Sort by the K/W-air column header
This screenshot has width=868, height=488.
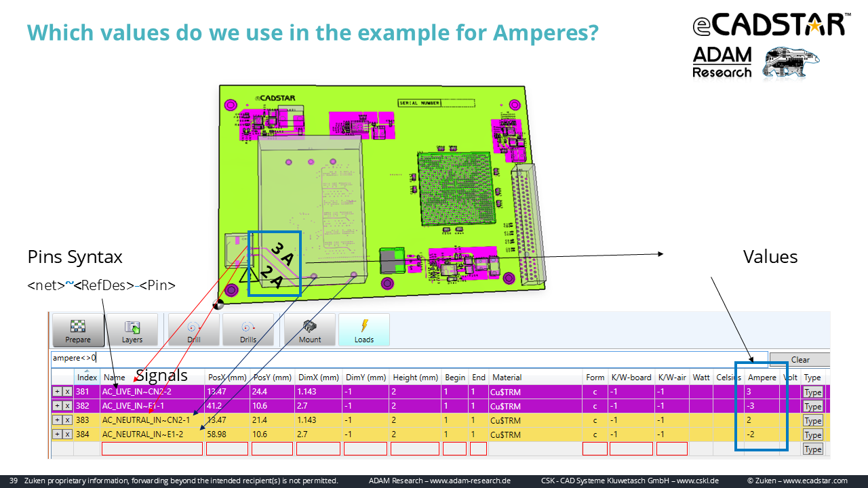click(x=672, y=378)
